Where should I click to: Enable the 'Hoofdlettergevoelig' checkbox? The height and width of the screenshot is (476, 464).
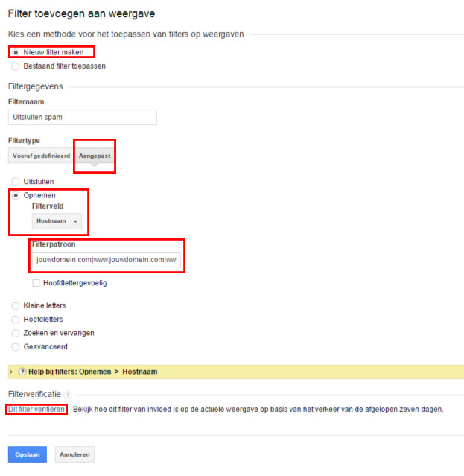point(36,283)
